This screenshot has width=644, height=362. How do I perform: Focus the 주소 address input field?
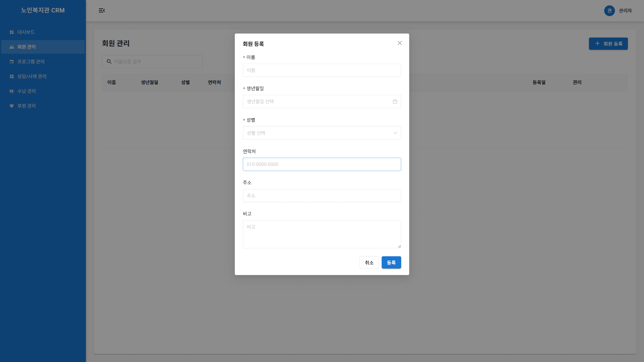[322, 196]
